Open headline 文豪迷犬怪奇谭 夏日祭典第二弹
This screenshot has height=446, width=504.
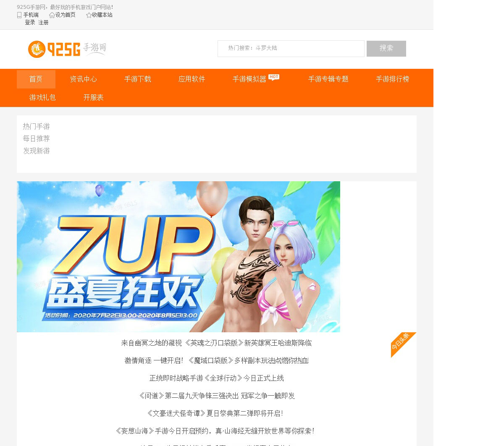[216, 414]
